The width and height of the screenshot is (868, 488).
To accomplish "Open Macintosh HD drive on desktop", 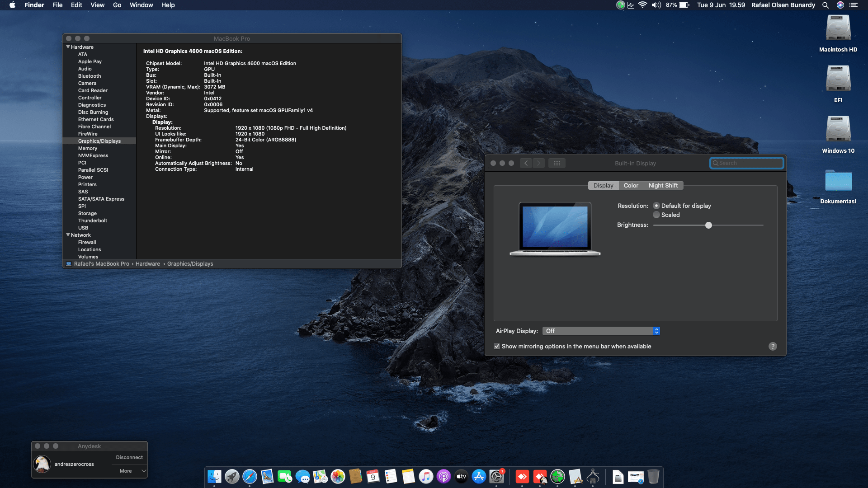I will coord(838,28).
